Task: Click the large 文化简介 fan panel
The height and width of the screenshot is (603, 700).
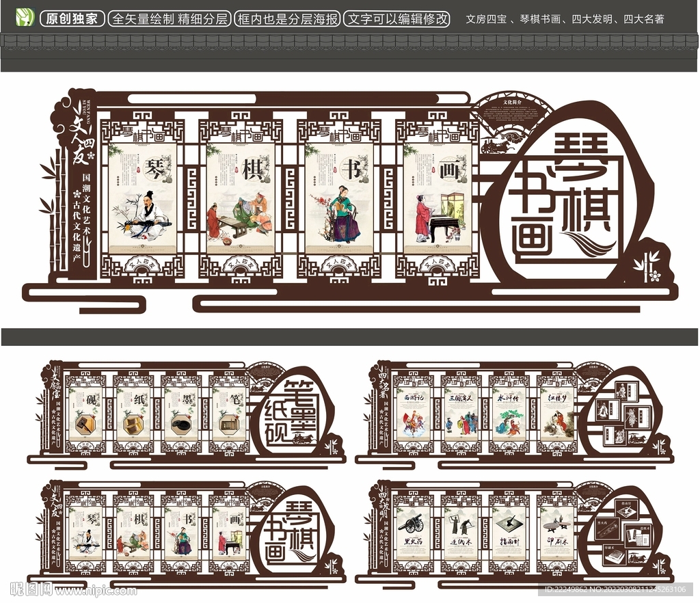Action: [x=513, y=113]
